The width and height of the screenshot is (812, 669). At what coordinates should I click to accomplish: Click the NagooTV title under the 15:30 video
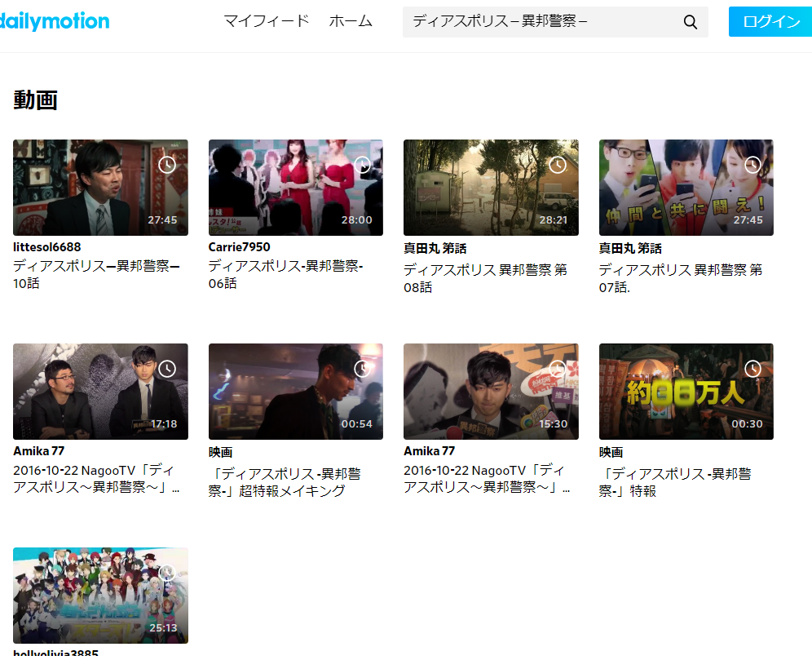tap(487, 479)
